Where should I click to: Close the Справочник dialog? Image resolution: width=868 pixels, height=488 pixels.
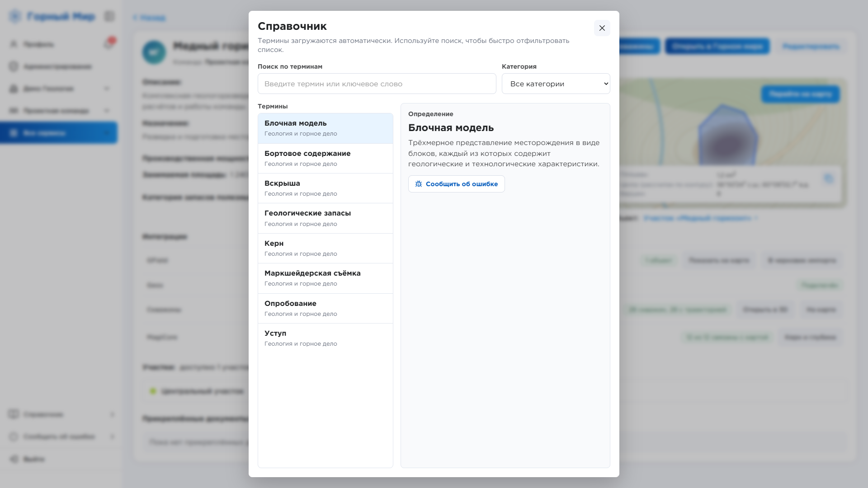click(x=602, y=28)
